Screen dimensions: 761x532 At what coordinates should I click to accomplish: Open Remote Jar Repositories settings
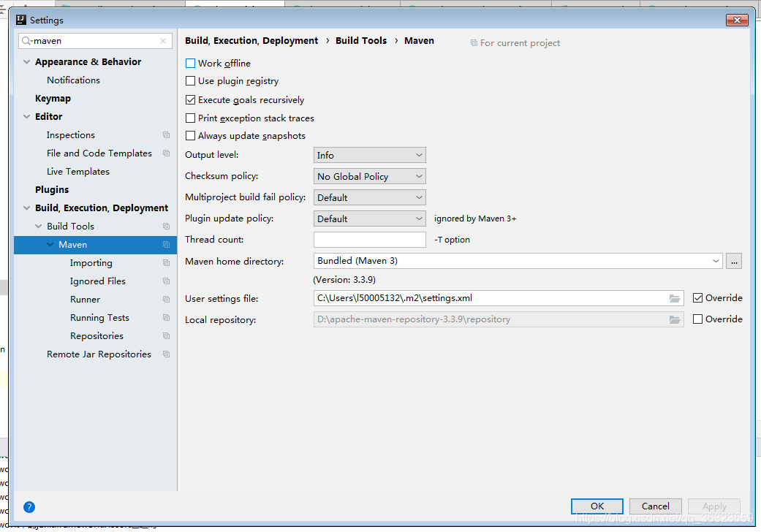(99, 354)
